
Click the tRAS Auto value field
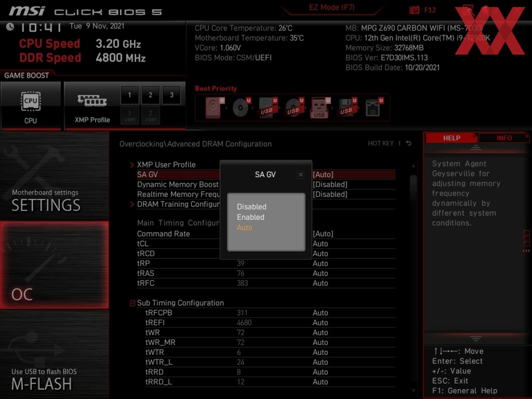coord(320,273)
